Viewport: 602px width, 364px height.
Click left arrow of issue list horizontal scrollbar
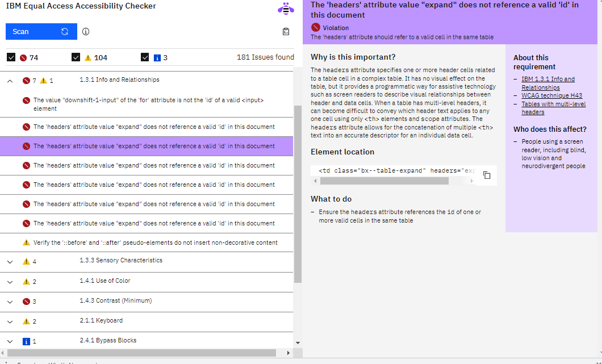coord(3,353)
